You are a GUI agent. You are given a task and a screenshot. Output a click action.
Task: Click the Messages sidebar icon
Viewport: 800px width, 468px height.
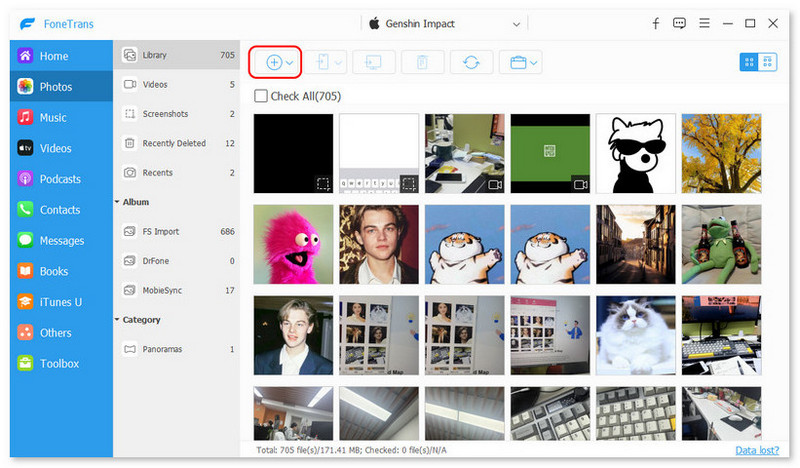click(25, 240)
